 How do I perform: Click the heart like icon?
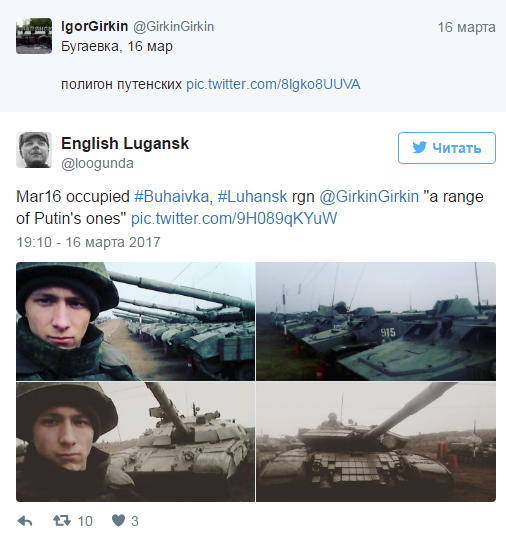118,520
